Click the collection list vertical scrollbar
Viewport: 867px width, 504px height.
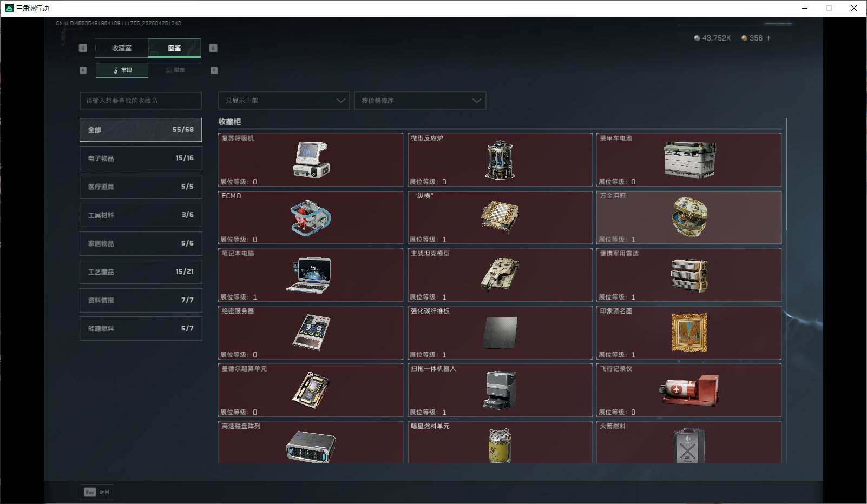click(786, 173)
